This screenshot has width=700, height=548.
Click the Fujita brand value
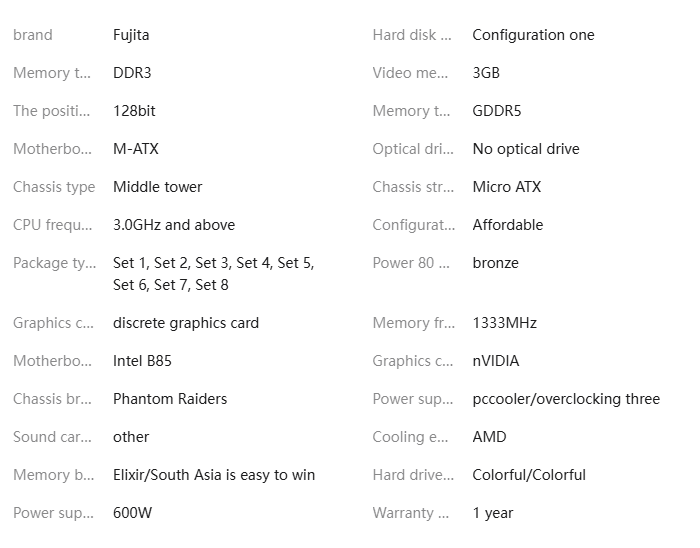pos(131,35)
